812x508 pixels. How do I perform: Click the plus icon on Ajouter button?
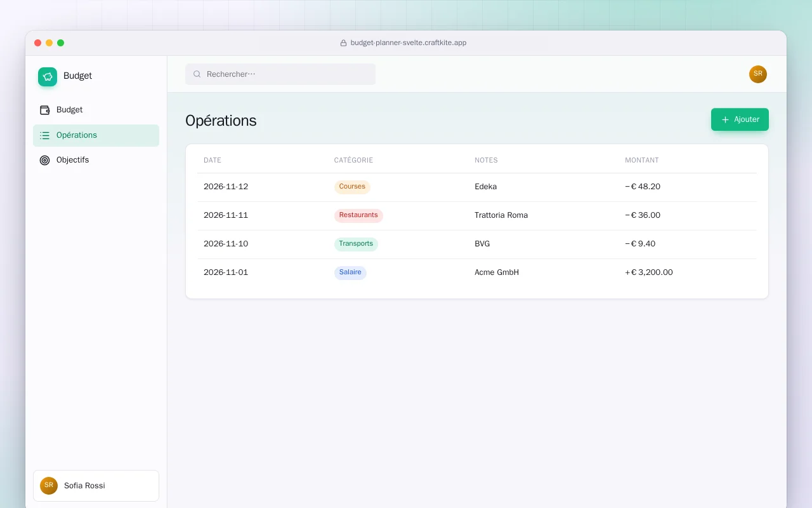coord(725,119)
